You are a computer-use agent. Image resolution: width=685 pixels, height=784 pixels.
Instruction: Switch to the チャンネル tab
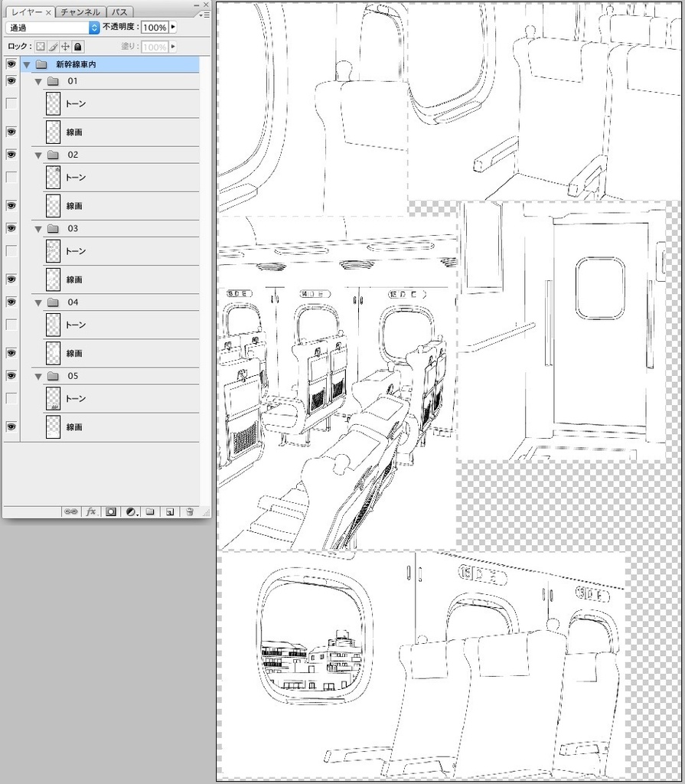tap(81, 11)
